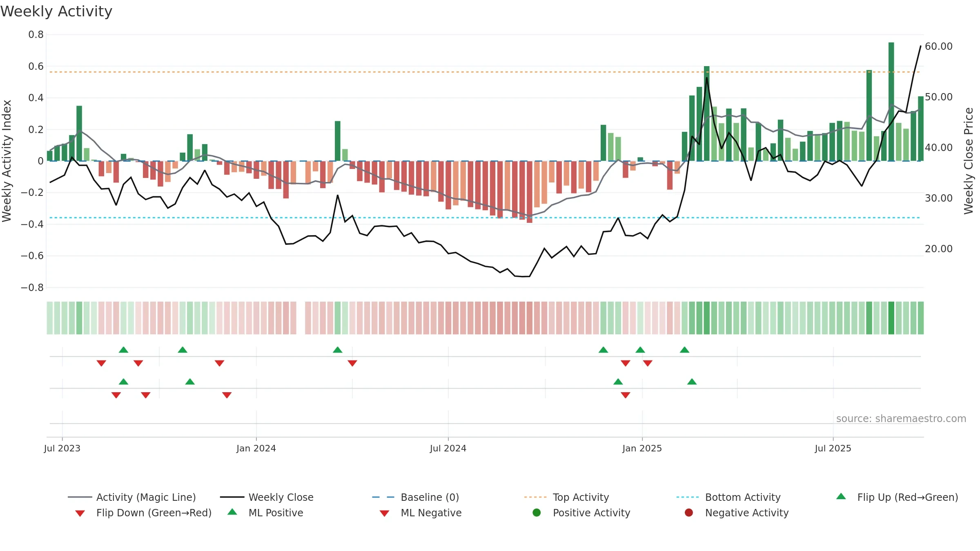
Task: Click the 30.00 right axis price label
Action: click(939, 198)
